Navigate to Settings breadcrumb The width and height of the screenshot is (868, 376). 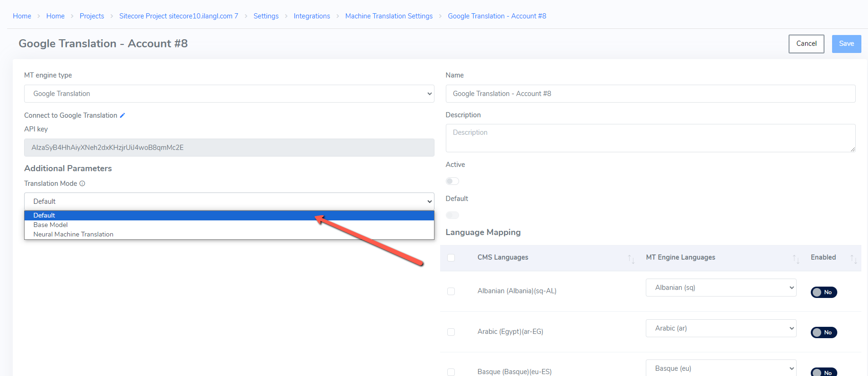pos(266,16)
